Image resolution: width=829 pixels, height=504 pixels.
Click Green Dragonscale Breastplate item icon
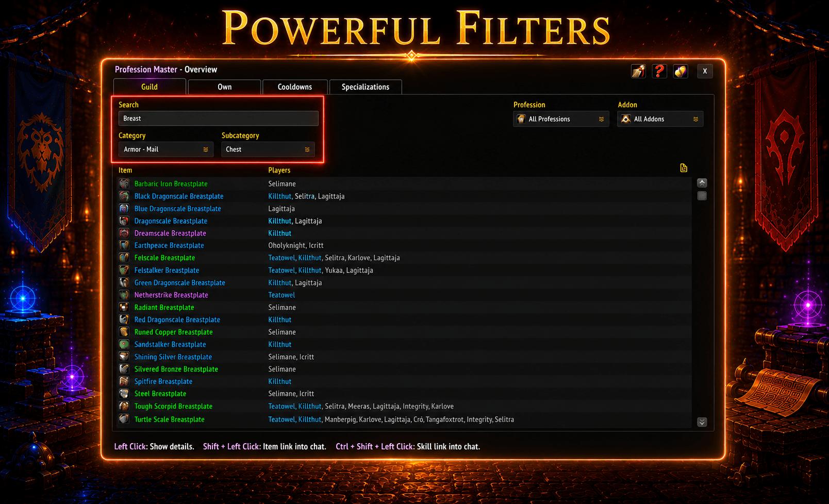pyautogui.click(x=124, y=282)
